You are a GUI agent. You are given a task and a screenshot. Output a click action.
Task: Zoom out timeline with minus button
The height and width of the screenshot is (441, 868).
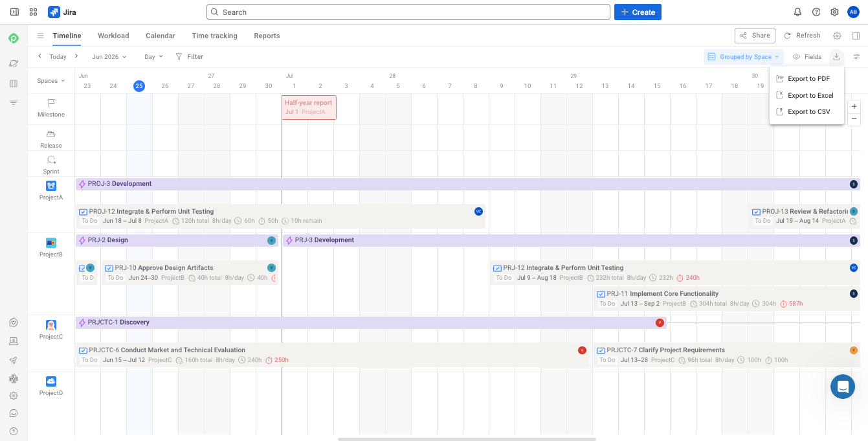(854, 119)
